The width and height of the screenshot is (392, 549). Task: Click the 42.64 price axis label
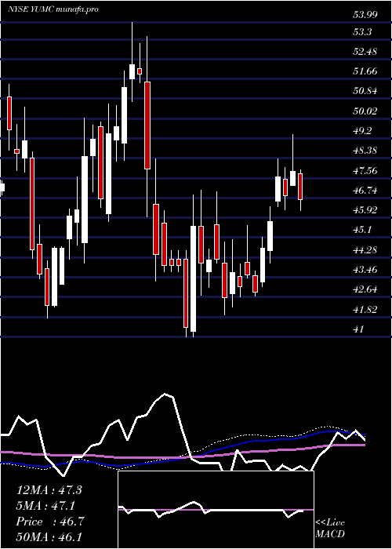[365, 289]
